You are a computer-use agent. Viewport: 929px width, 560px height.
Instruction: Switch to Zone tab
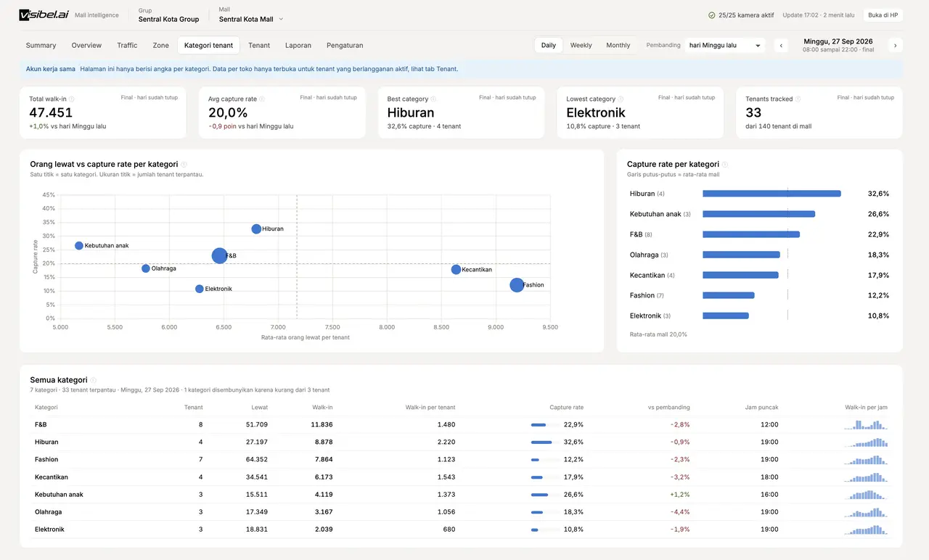(160, 45)
